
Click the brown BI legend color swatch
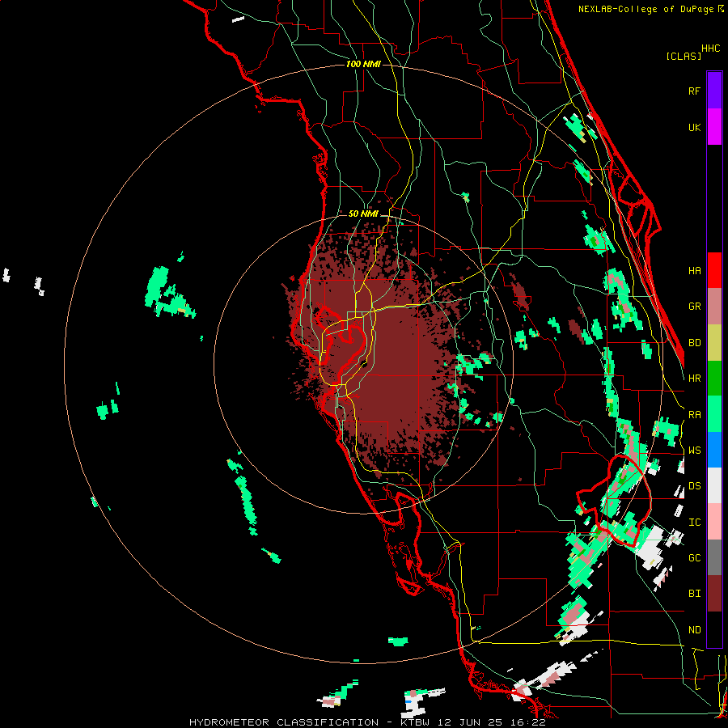714,594
